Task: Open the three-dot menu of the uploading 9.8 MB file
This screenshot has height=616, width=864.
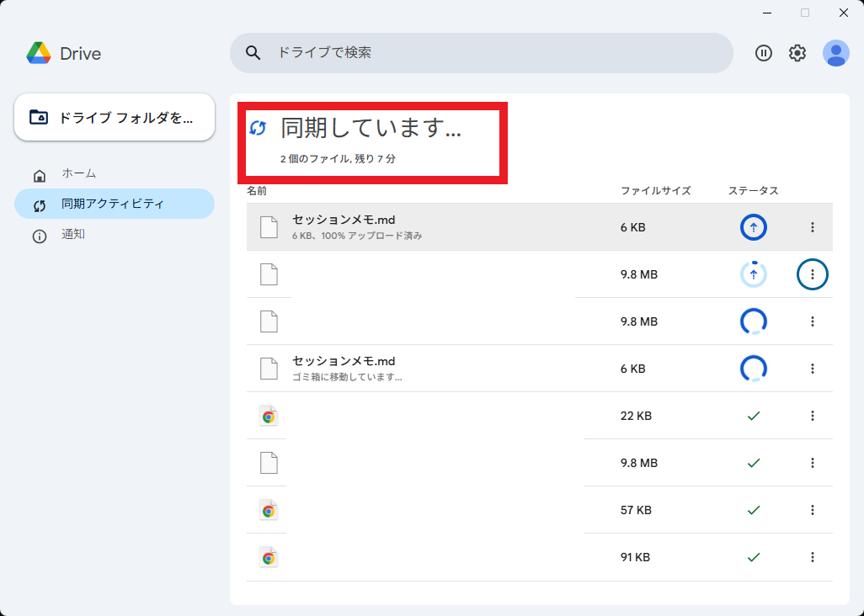Action: 812,274
